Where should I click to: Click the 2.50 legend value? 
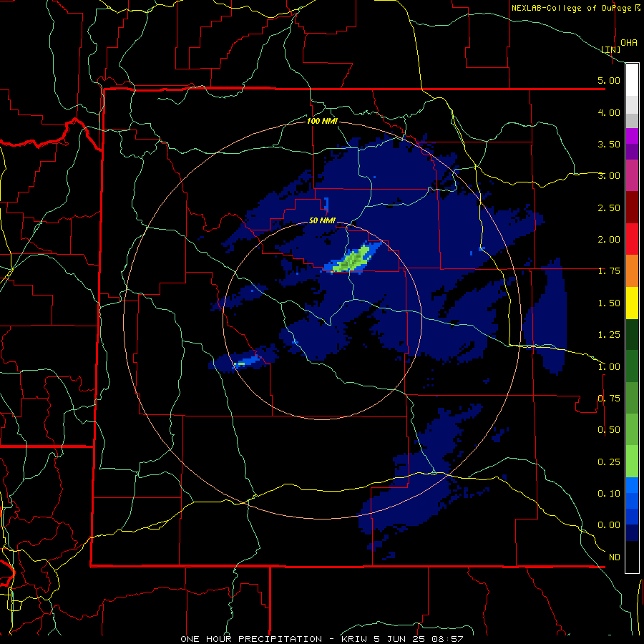point(609,208)
